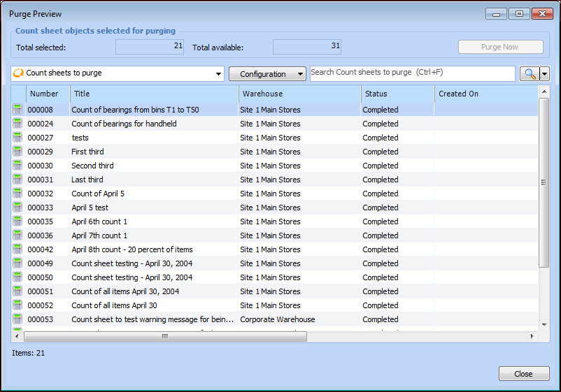Focus the Search Count sheets to purge field

(x=412, y=73)
